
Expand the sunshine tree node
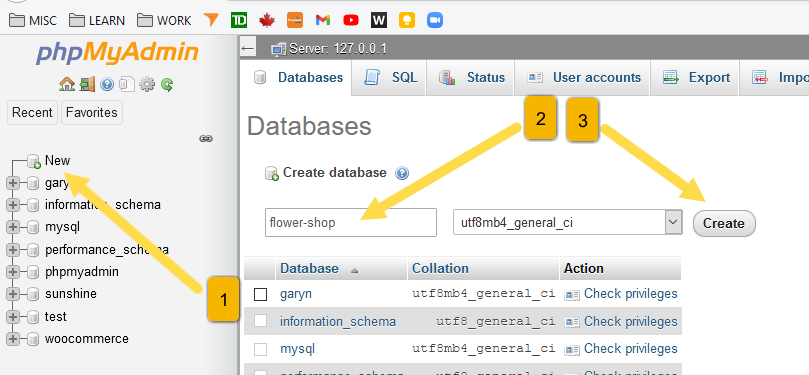13,294
